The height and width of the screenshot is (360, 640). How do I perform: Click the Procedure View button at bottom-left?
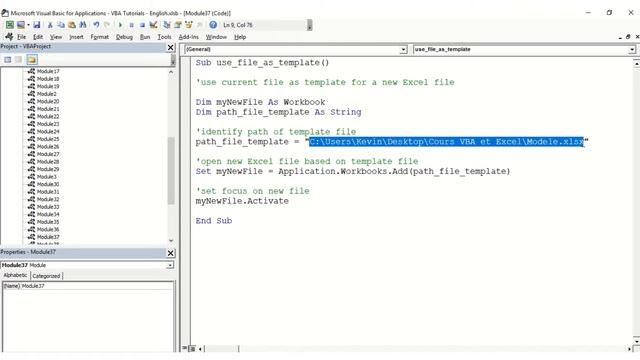click(185, 349)
